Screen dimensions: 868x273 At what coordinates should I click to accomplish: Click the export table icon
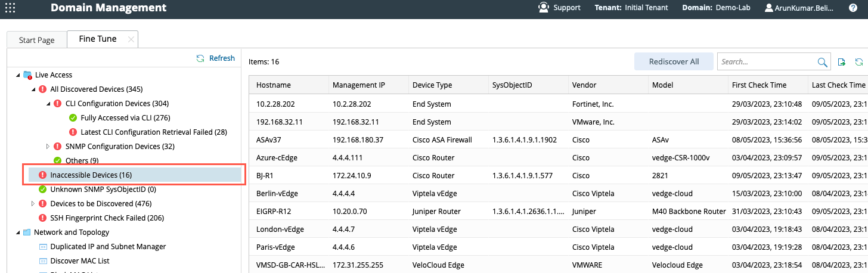point(842,61)
